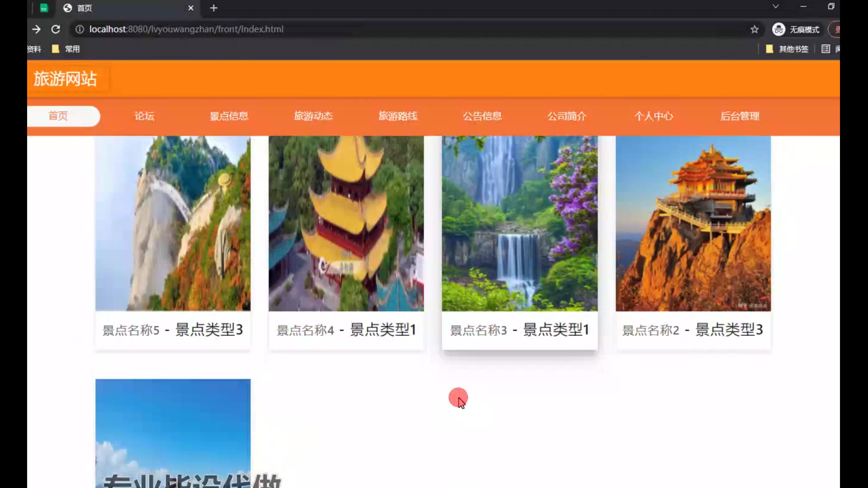The height and width of the screenshot is (488, 868).
Task: Click the 后台管理 link
Action: [x=740, y=116]
